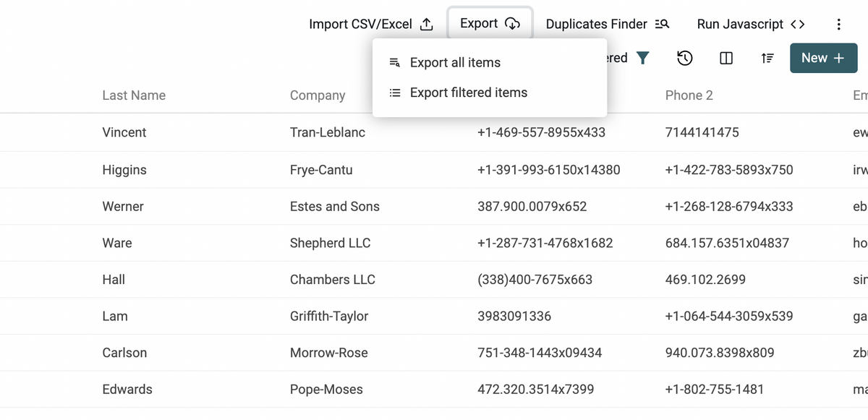Open the three-dot more options menu
868x420 pixels.
(x=838, y=24)
